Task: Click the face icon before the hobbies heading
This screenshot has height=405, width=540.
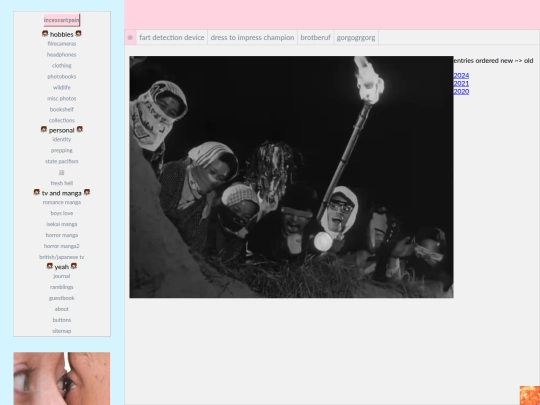Action: pos(45,33)
